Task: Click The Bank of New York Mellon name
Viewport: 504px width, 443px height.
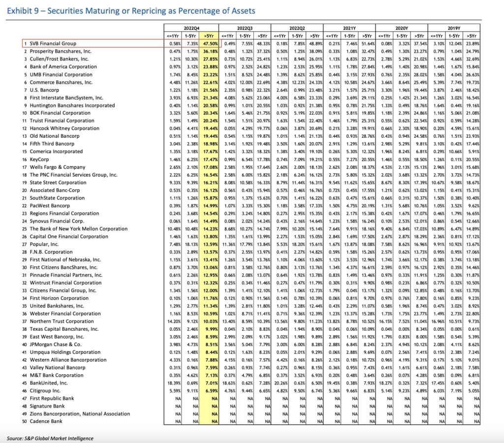Action: pos(79,228)
